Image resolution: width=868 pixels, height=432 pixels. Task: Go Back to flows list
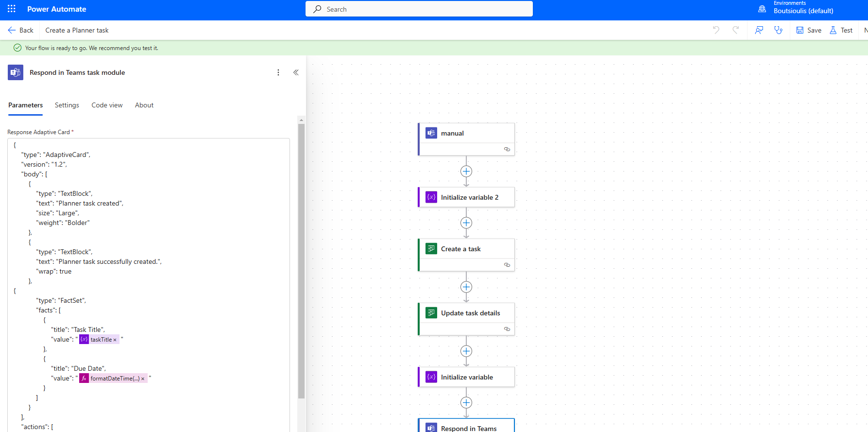(x=20, y=30)
